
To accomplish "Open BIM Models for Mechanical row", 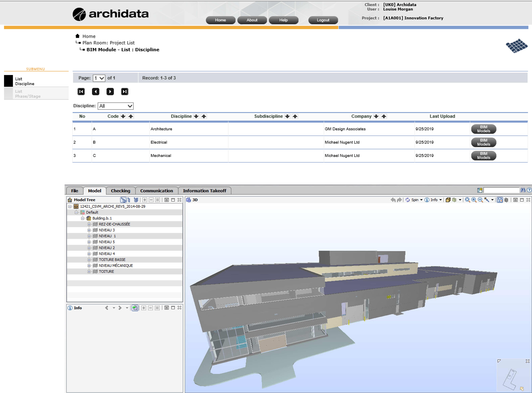I will 484,156.
